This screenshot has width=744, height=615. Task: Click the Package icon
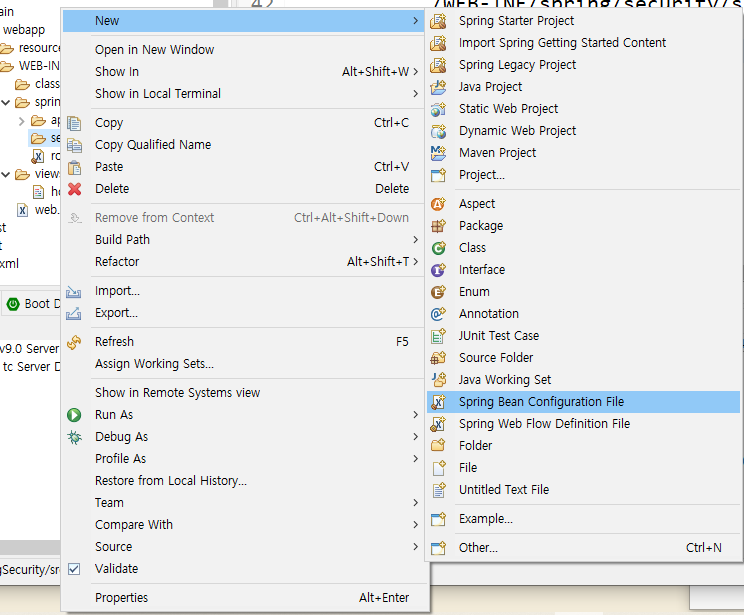coord(438,226)
